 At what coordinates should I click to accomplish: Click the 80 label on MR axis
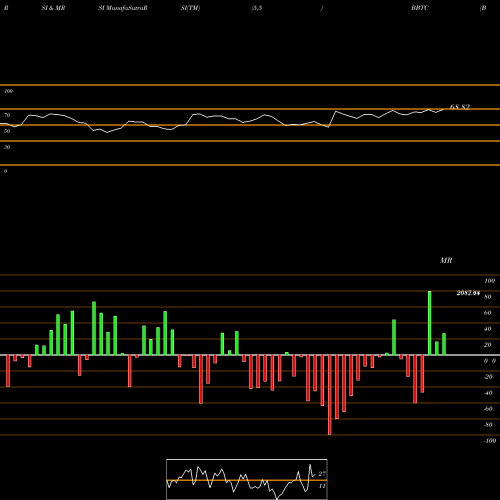coord(488,297)
